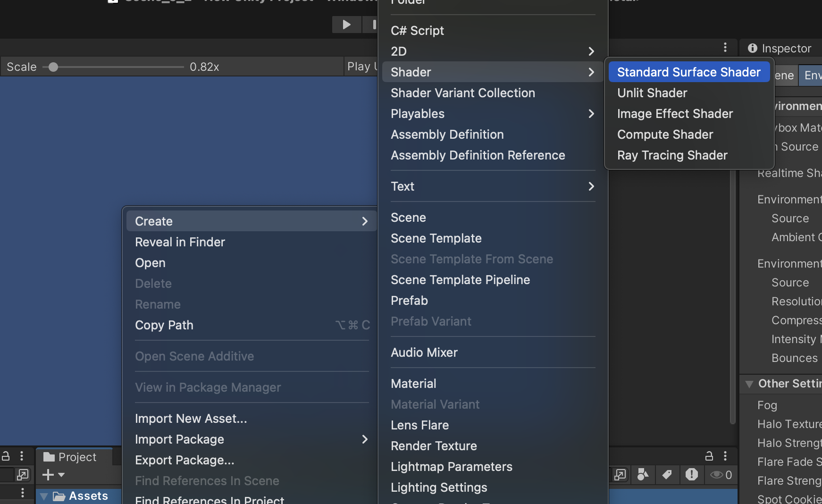Toggle the padlock in the bottom-left panel header
This screenshot has width=822, height=504.
click(x=6, y=456)
